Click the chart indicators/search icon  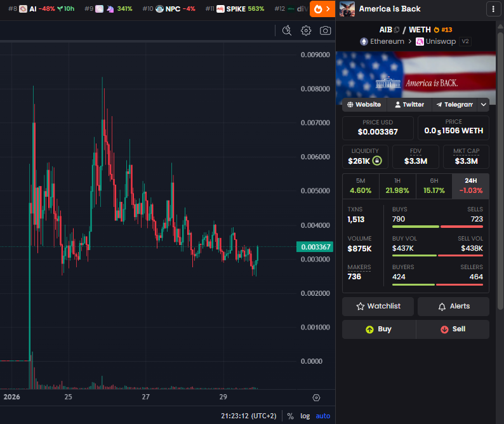(287, 30)
